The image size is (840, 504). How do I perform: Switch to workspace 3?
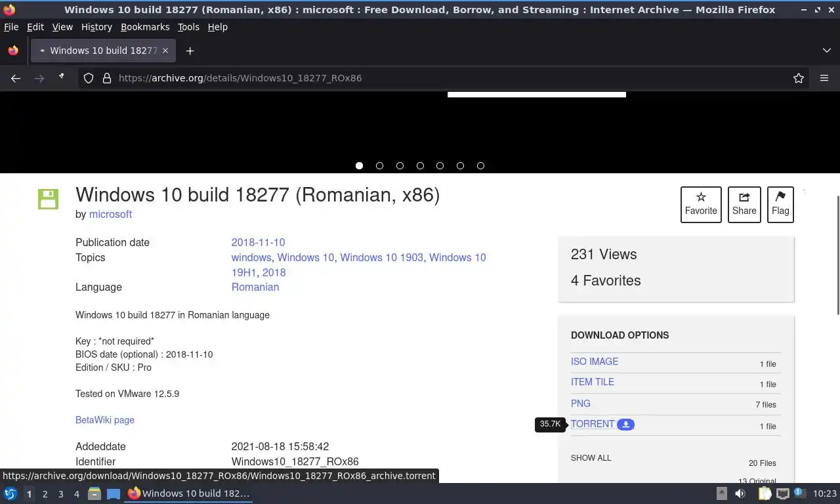60,493
